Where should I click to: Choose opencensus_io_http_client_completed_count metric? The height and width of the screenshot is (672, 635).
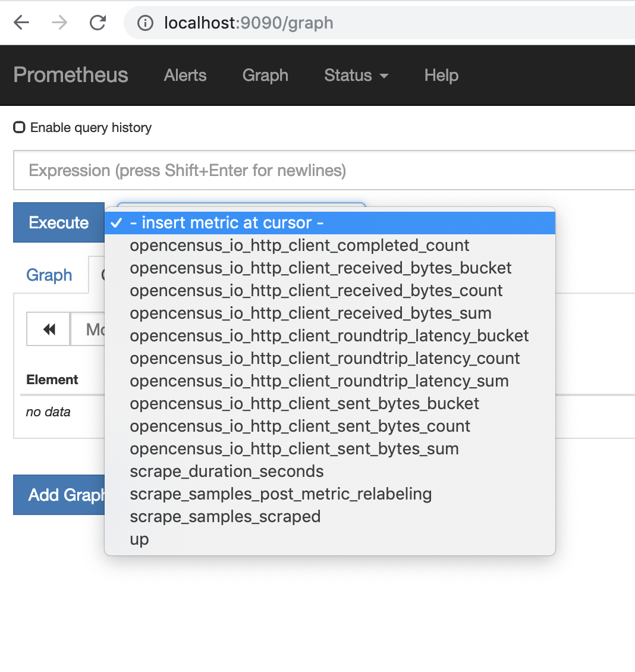pos(330,245)
